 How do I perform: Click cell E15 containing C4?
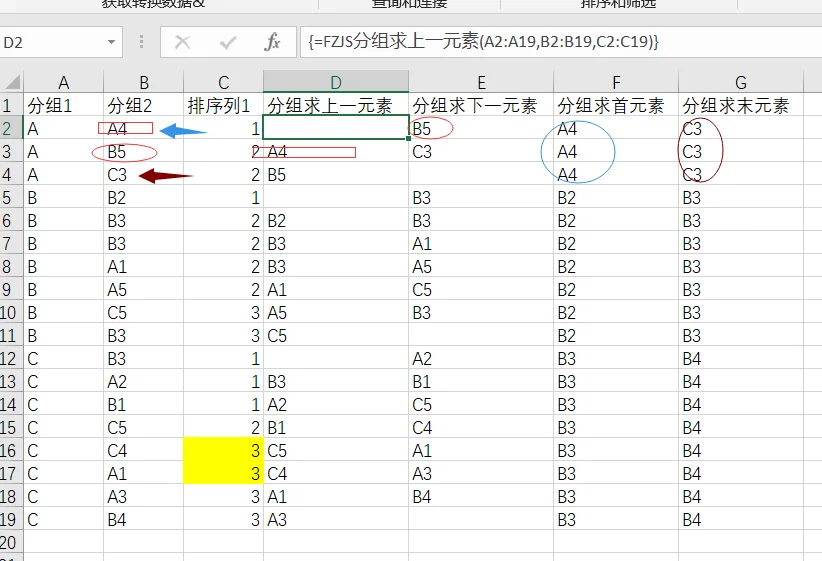click(481, 427)
